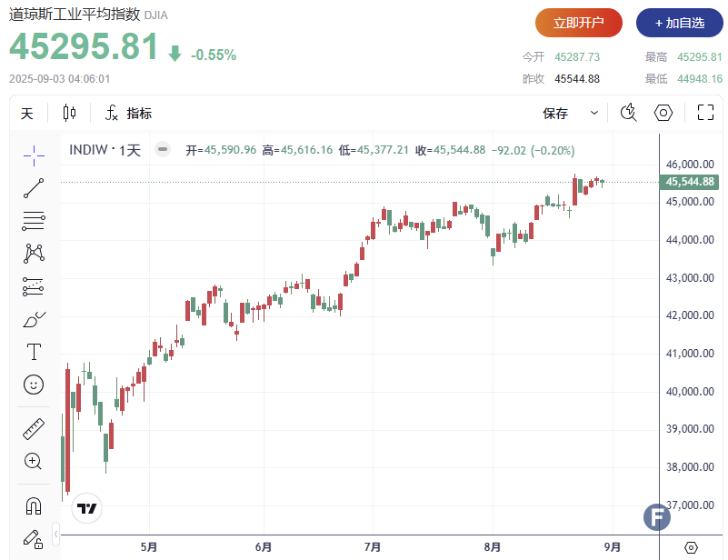
Task: Select the crosshair cursor tool
Action: point(34,155)
